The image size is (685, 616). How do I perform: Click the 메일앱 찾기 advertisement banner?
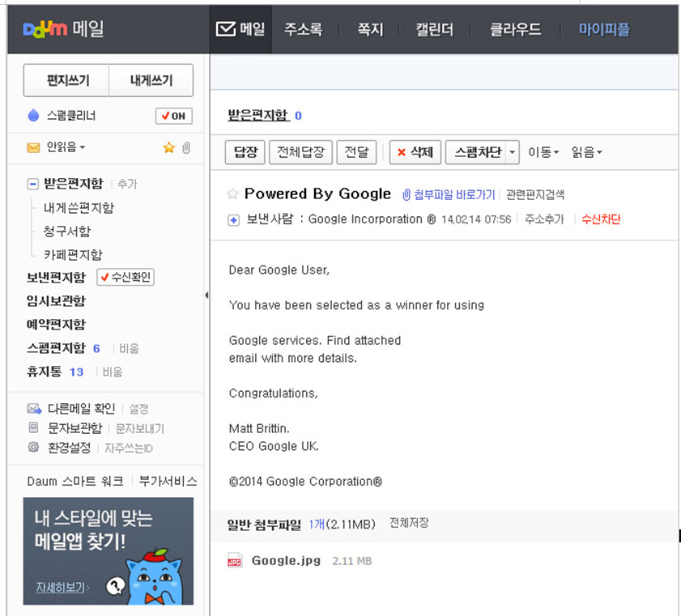tap(108, 551)
